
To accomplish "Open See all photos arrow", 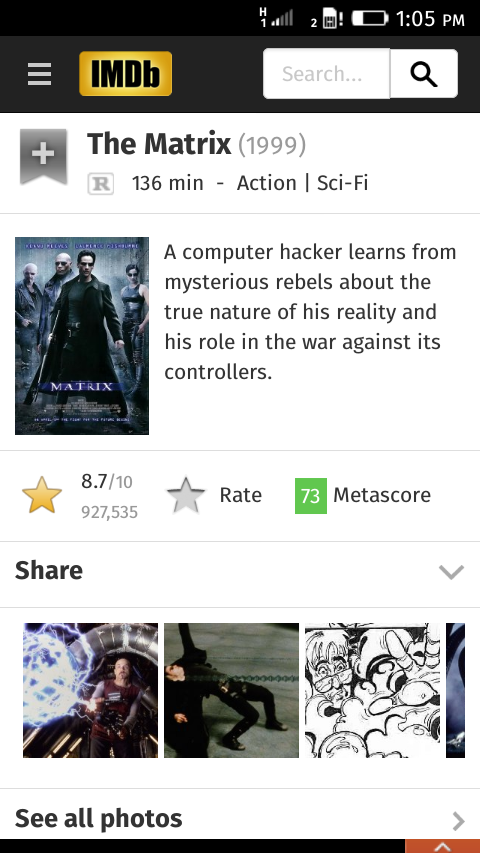I will pyautogui.click(x=459, y=820).
